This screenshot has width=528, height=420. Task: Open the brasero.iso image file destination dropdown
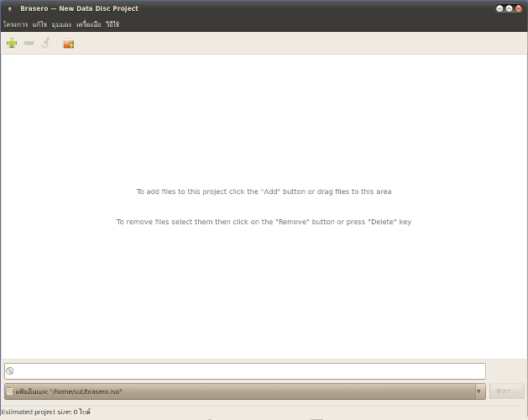[245, 391]
